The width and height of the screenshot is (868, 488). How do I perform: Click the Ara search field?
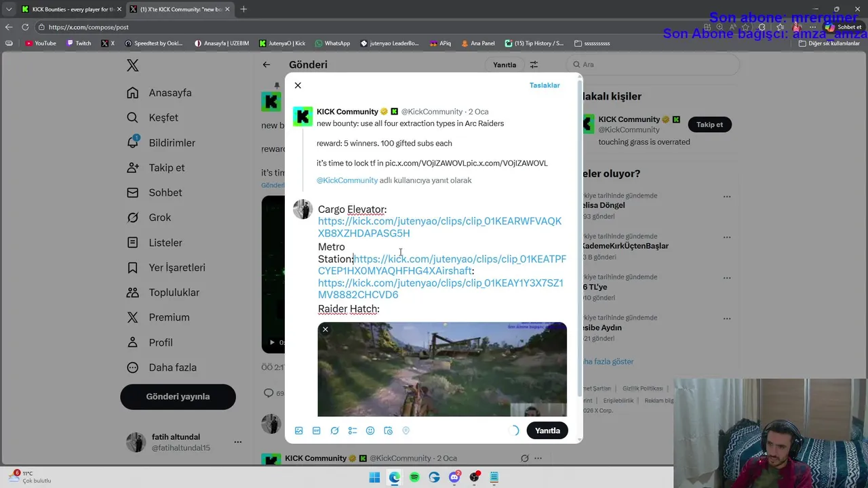pyautogui.click(x=652, y=64)
